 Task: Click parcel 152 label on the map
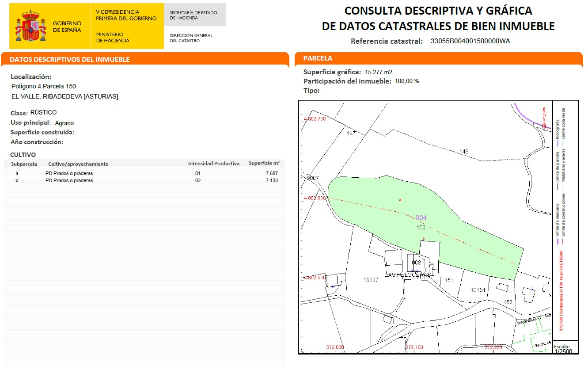coord(508,302)
